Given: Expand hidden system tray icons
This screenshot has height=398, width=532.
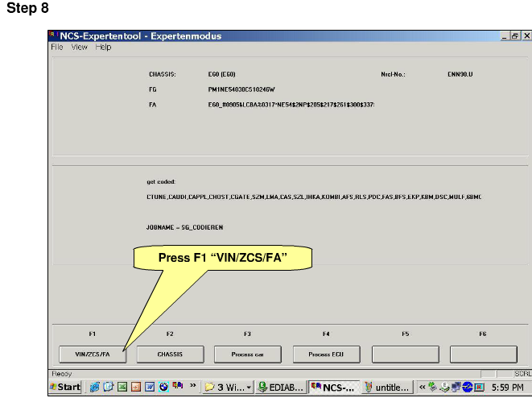Looking at the screenshot, I should 422,387.
